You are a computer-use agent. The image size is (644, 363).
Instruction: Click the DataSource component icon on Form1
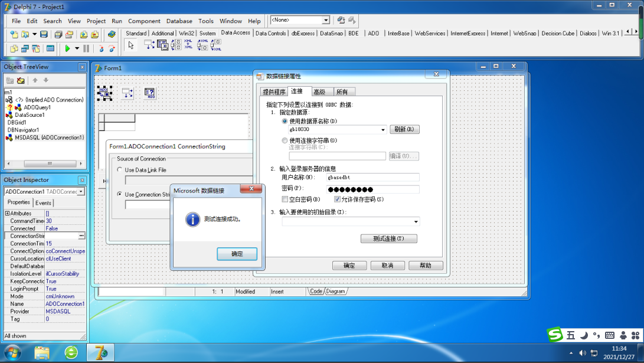pos(128,93)
